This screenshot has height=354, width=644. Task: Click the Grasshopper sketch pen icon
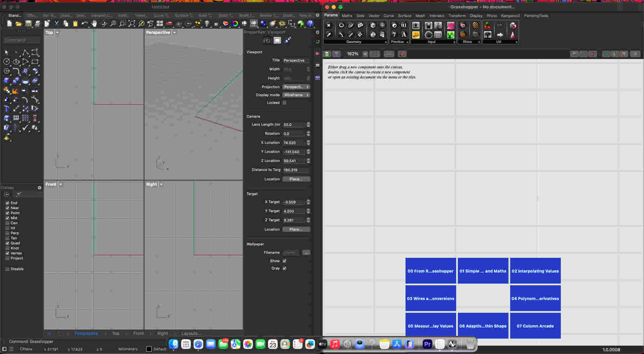pyautogui.click(x=402, y=54)
